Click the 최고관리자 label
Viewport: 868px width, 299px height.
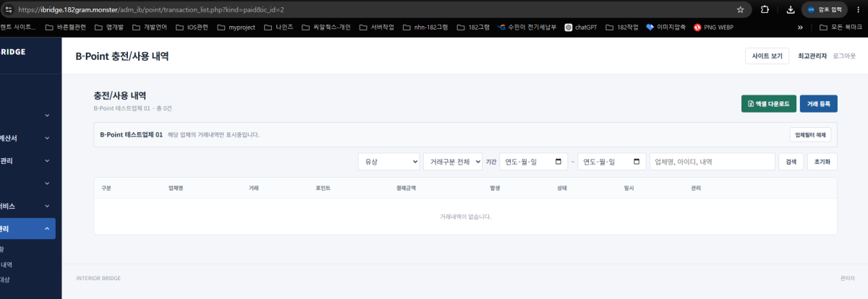point(812,56)
